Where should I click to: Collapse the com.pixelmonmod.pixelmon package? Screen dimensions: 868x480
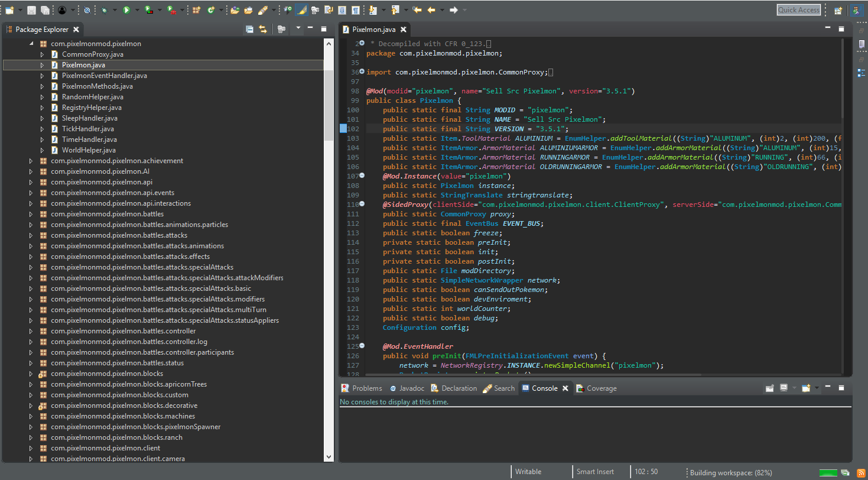[x=31, y=44]
